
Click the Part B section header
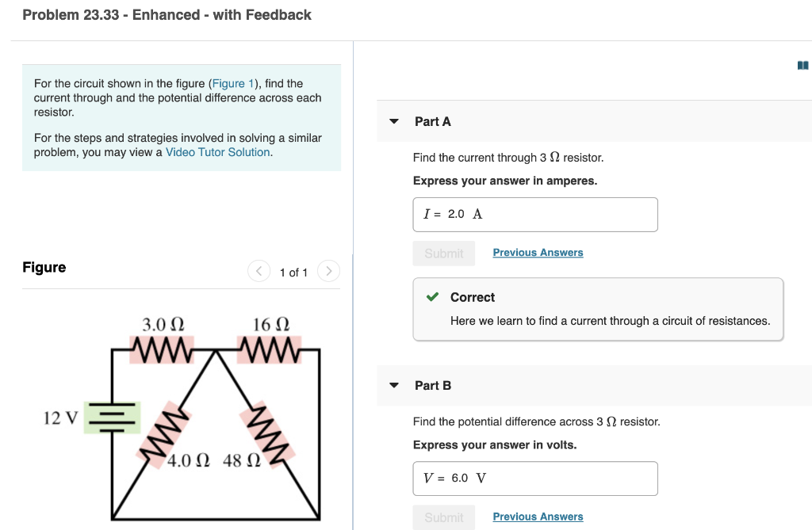(433, 385)
